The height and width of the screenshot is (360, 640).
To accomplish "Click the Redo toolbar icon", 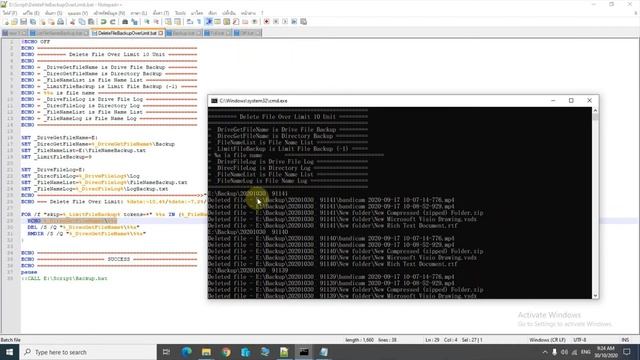I will 112,22.
